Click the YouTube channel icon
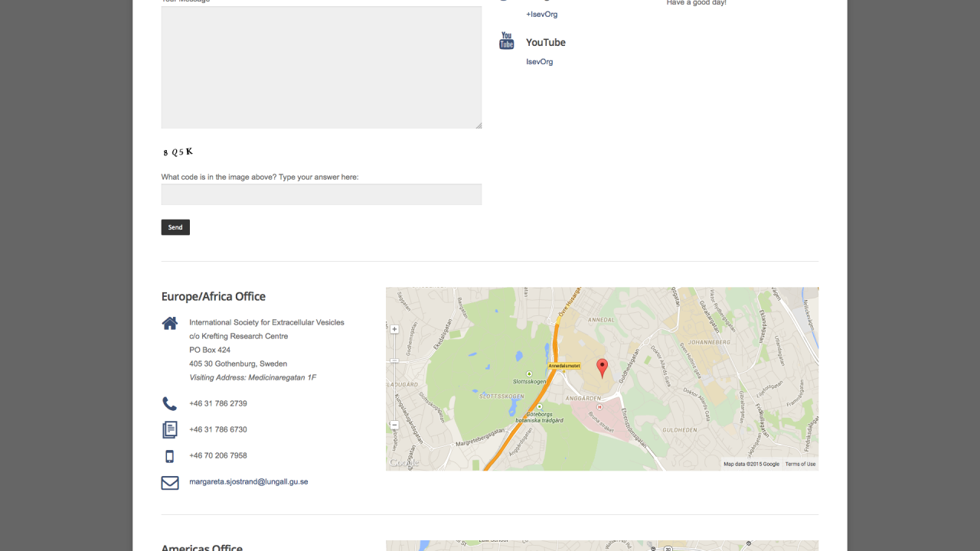The image size is (980, 551). click(x=506, y=41)
